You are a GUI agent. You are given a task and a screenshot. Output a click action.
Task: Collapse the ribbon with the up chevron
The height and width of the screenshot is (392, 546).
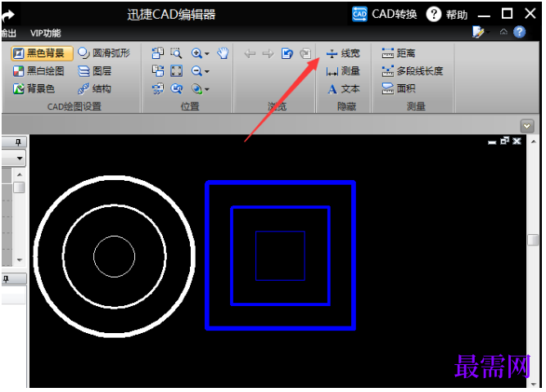(504, 32)
